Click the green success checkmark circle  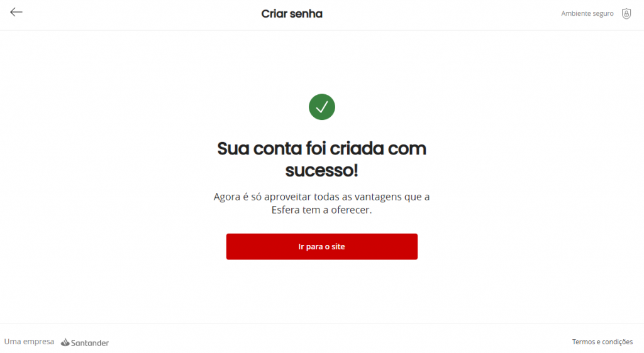pos(321,107)
